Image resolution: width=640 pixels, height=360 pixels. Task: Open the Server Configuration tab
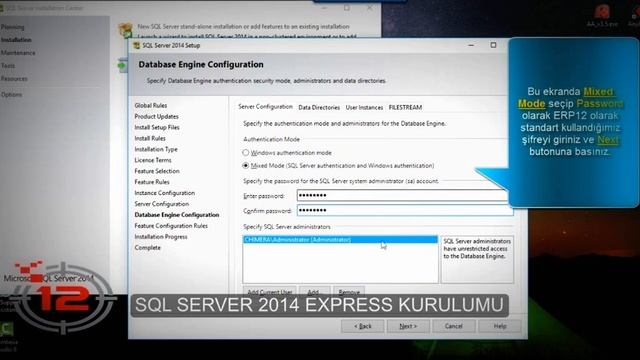(265, 107)
